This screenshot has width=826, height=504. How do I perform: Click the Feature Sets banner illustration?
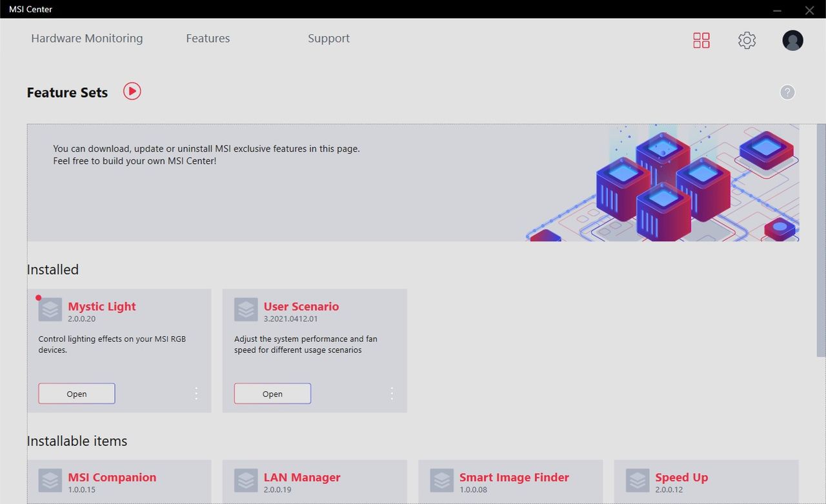click(663, 183)
